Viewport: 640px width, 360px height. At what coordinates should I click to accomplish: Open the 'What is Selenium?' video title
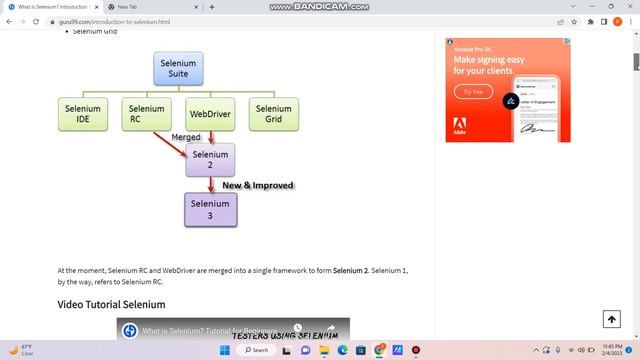(x=209, y=331)
